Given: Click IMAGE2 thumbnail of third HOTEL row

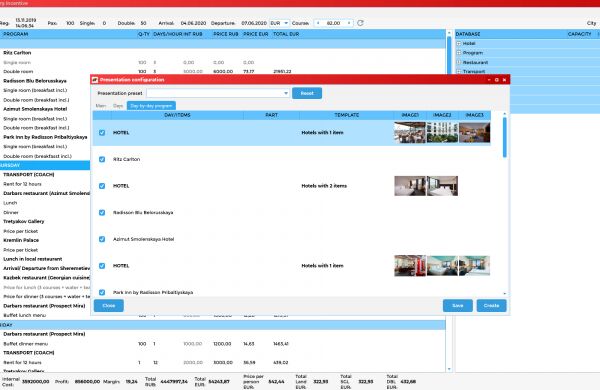Looking at the screenshot, I should (442, 266).
